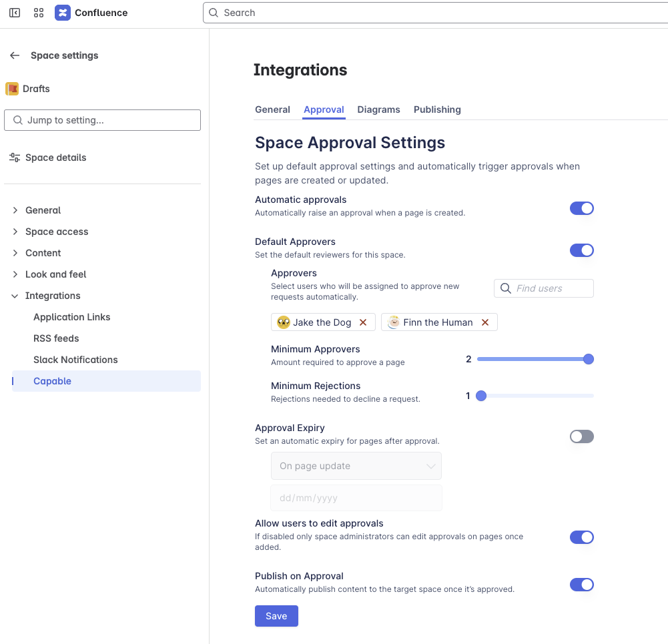668x644 pixels.
Task: Switch to the Diagrams tab
Action: coord(378,109)
